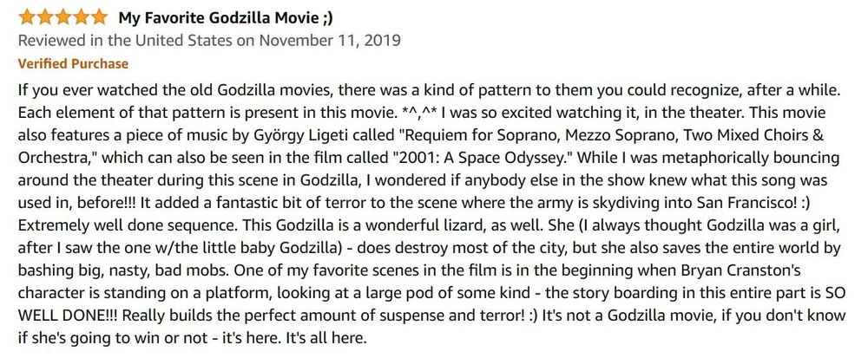The image size is (868, 358).
Task: Click the third gold rating star
Action: pos(62,16)
